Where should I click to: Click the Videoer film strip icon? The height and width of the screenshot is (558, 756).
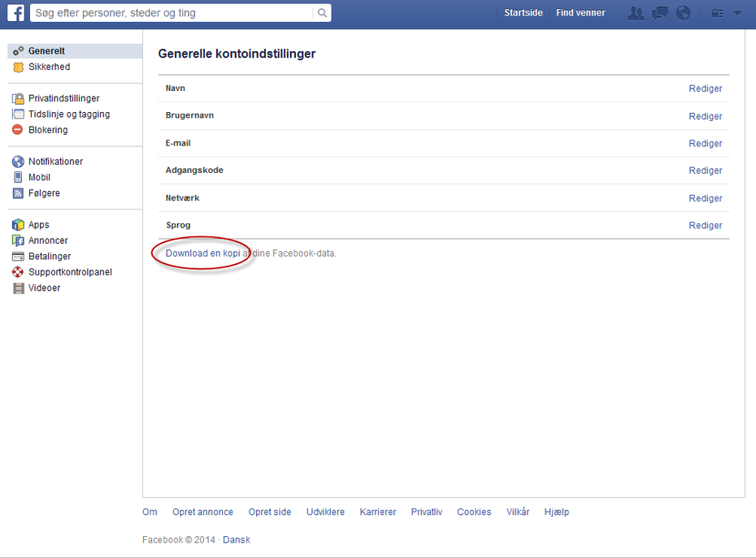coord(19,288)
